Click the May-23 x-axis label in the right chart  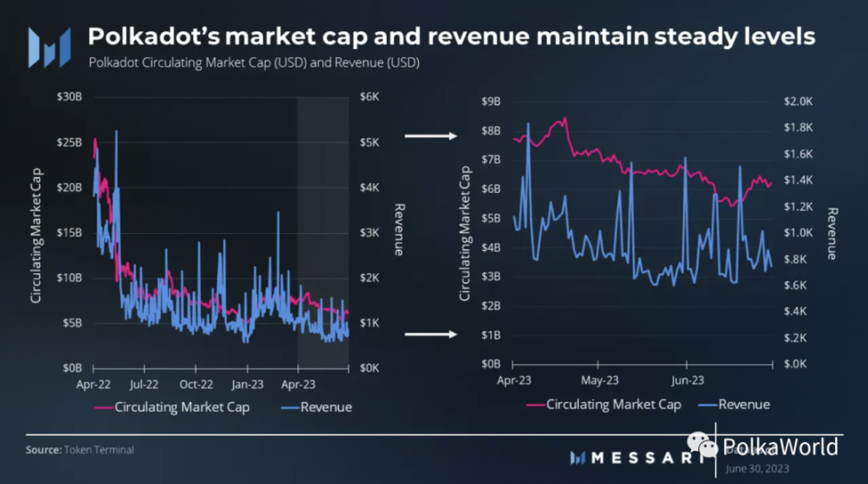(599, 380)
